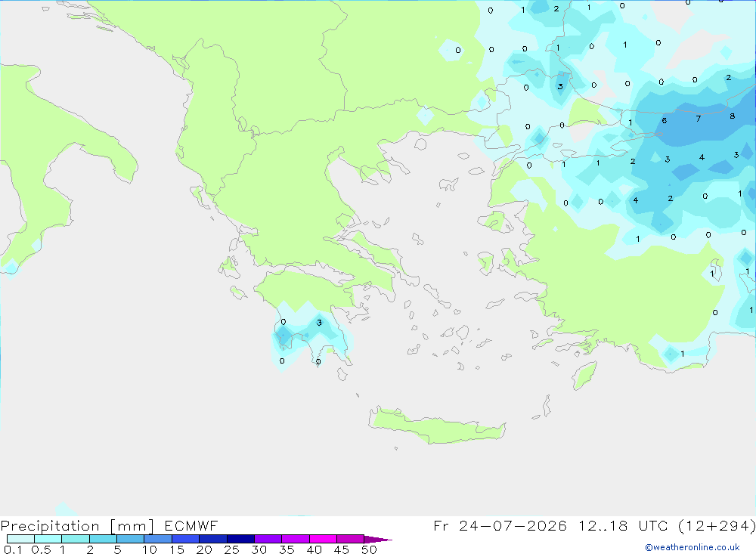Select the 35–40 mm legend color swatch
Screen dimensions: 756x554
[x=296, y=539]
